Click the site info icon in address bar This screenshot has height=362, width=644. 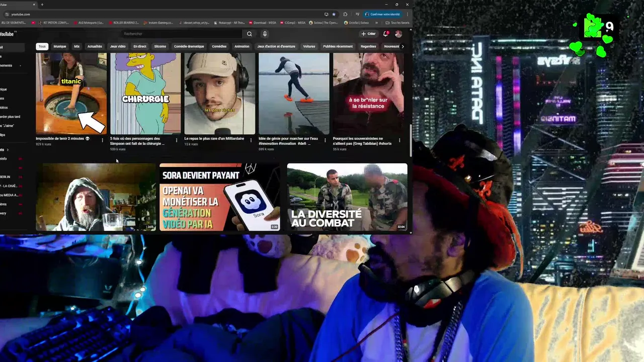click(x=8, y=14)
